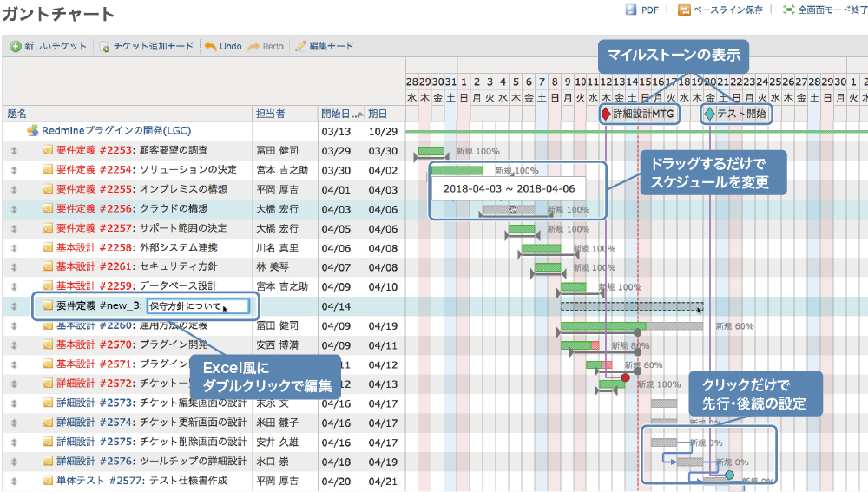This screenshot has width=868, height=492.
Task: Click red diamond 詳細設計MTG milestone
Action: 605,114
